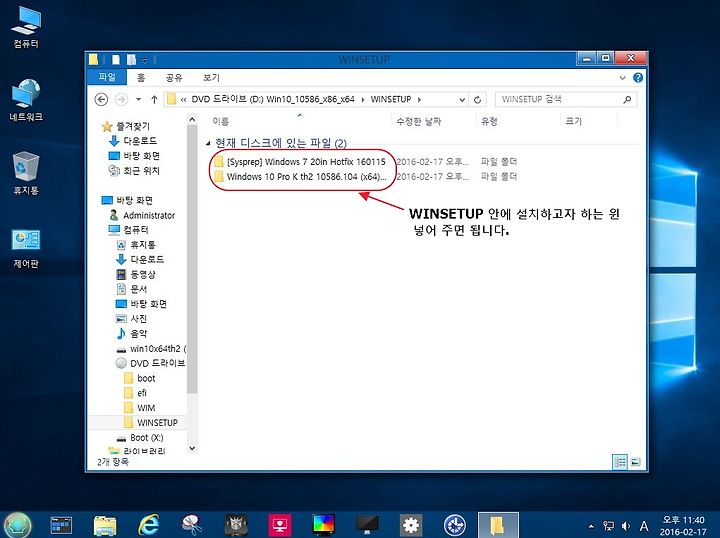Expand the ribbon chevron
The image size is (720, 538).
(623, 78)
